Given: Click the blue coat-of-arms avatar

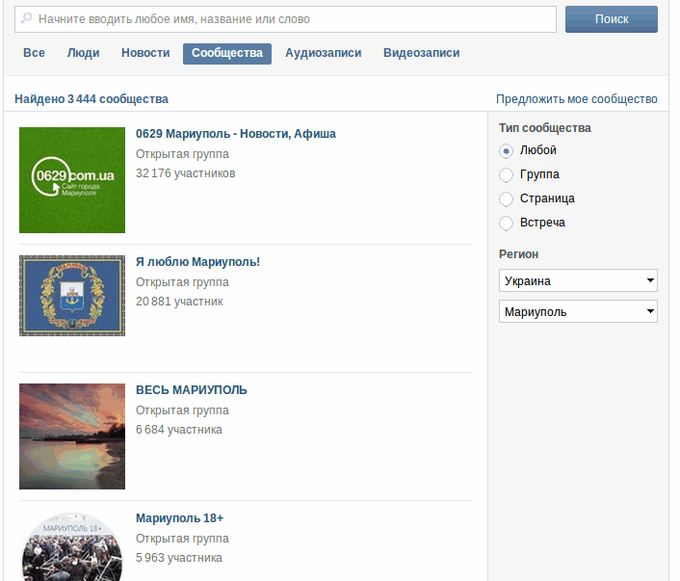Looking at the screenshot, I should click(x=72, y=295).
